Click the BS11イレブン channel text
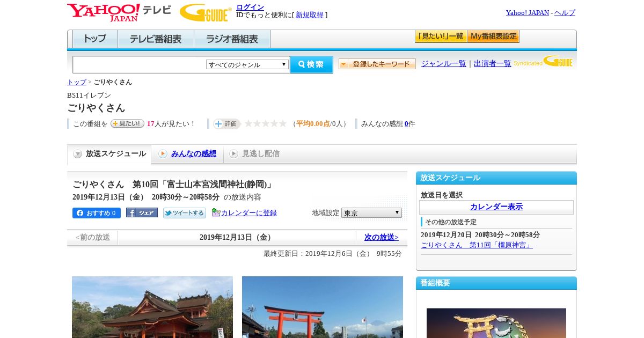Image resolution: width=644 pixels, height=338 pixels. (89, 95)
